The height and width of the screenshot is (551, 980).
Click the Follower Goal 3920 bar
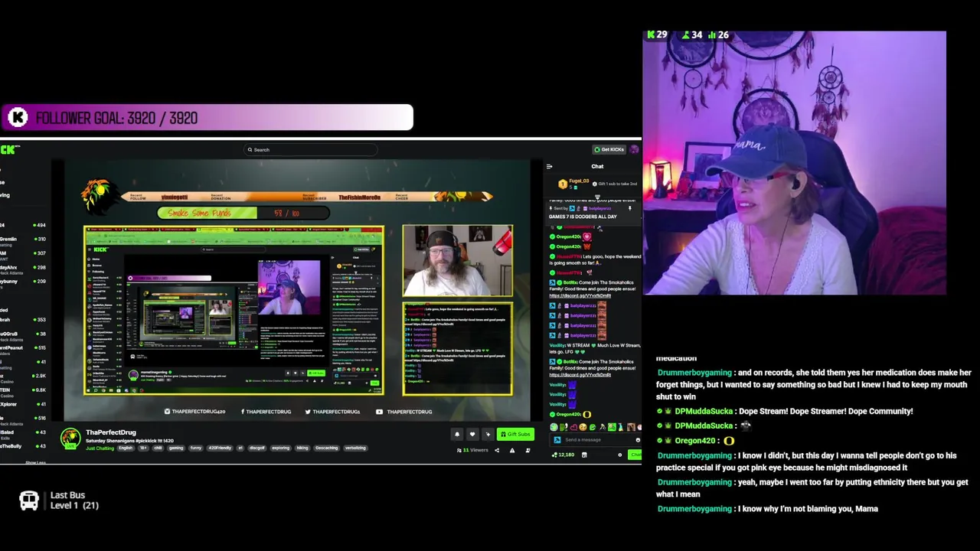(x=207, y=118)
